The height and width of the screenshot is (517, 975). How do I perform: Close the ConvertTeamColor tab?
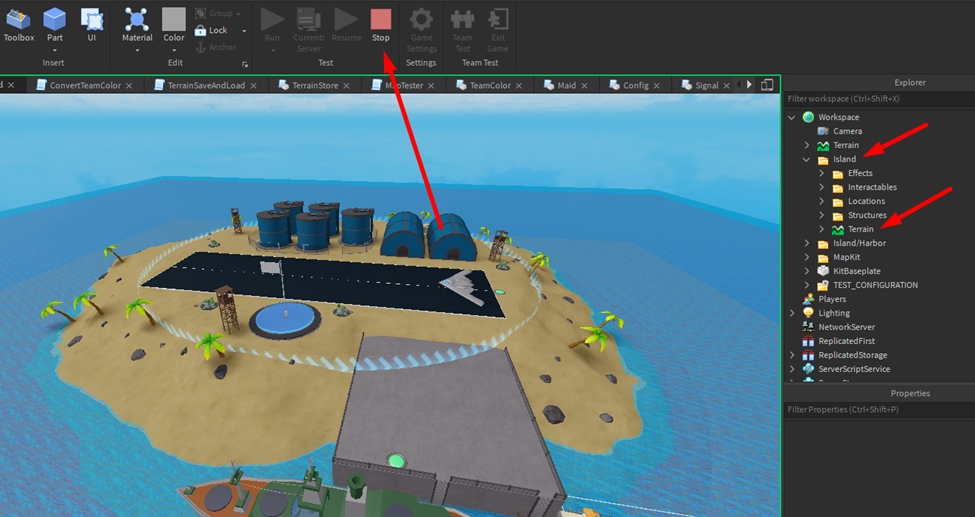[129, 86]
